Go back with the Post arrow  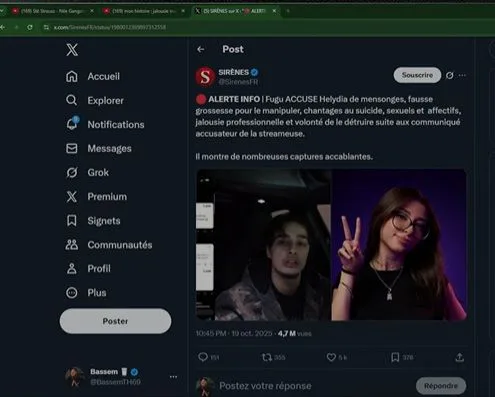(x=201, y=49)
